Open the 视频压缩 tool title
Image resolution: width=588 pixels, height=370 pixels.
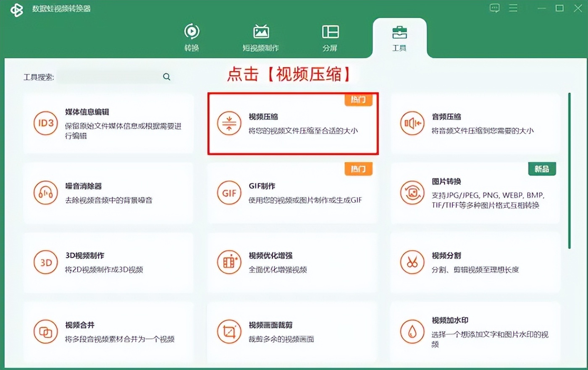tap(263, 117)
